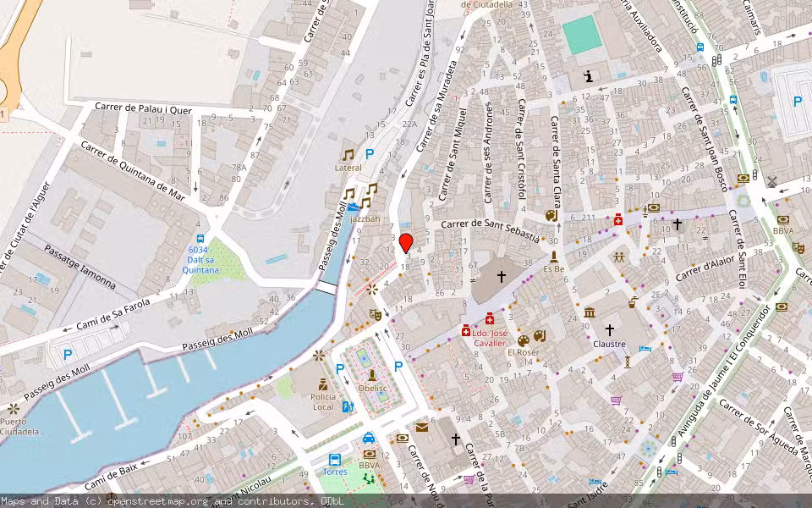Select the hotel bed icon right of Claustre

tap(645, 349)
